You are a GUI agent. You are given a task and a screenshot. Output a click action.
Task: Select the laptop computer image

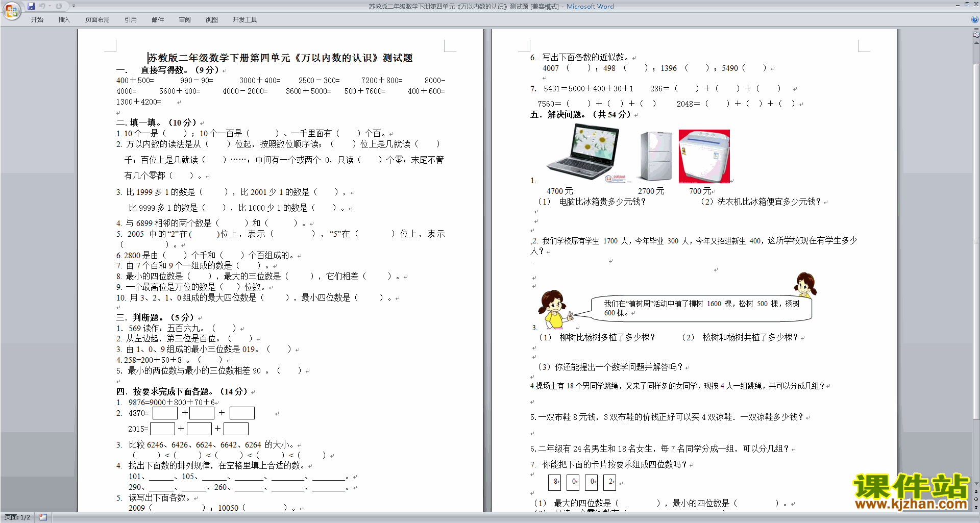pyautogui.click(x=583, y=152)
